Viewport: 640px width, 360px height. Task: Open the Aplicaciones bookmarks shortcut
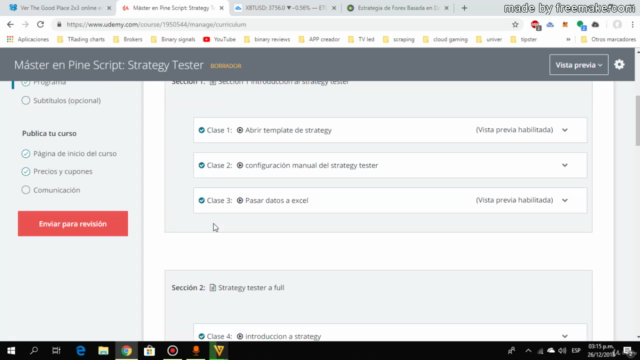tap(28, 39)
